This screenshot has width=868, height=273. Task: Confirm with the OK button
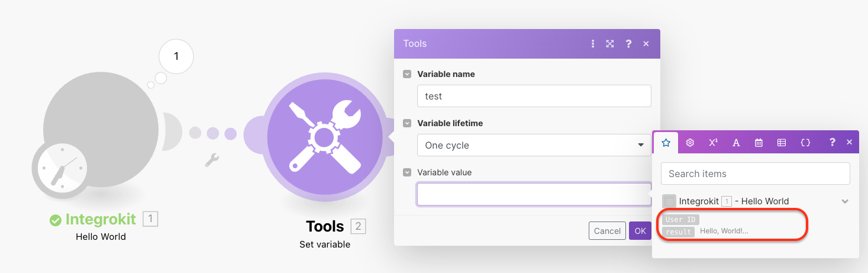coord(639,231)
